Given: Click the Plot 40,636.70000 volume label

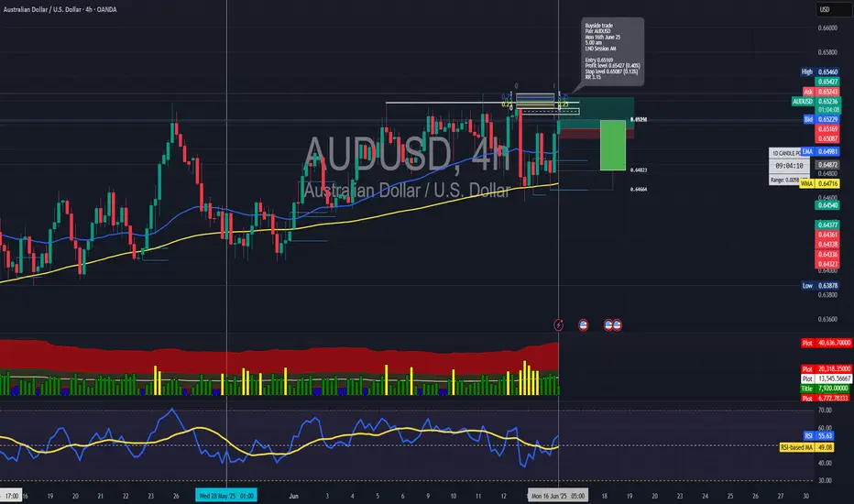Looking at the screenshot, I should pos(826,343).
